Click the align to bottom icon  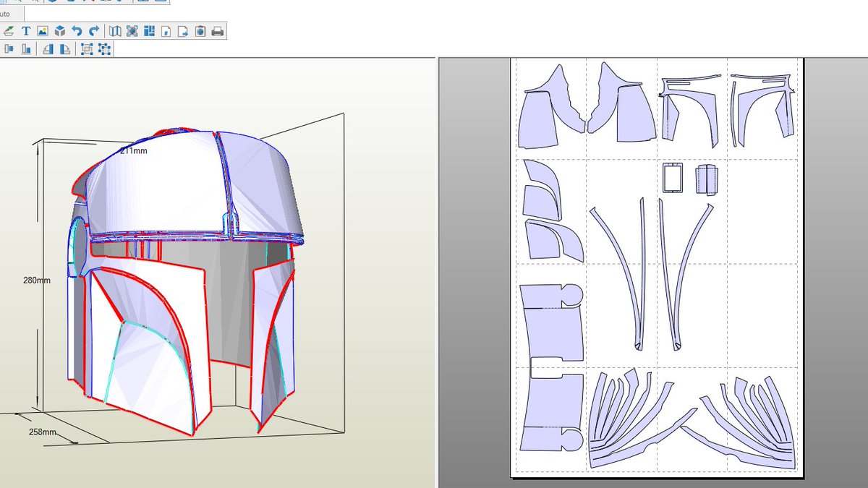(26, 49)
